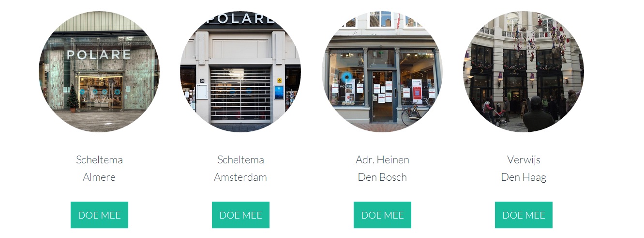Click the Den Haag city label
This screenshot has height=238, width=644.
524,177
